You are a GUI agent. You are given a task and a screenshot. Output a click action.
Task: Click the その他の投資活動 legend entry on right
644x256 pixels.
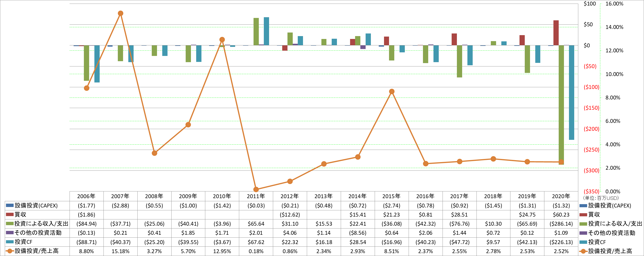pyautogui.click(x=612, y=233)
